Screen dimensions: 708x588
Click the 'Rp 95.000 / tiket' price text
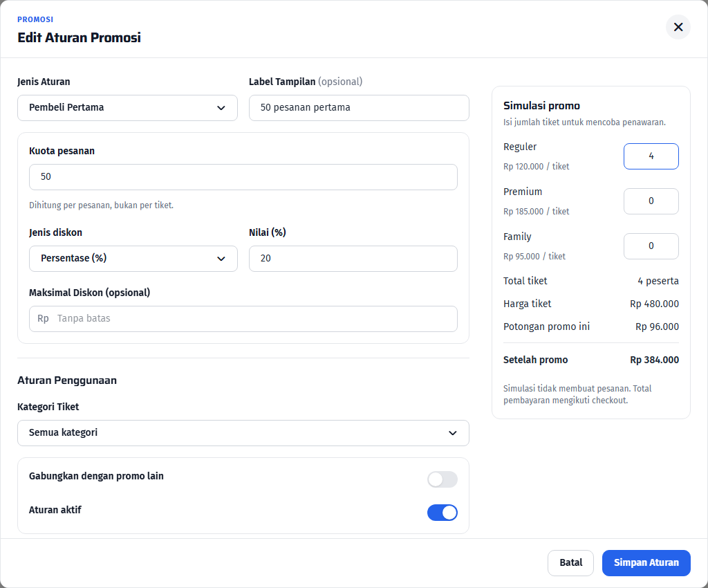pos(534,257)
